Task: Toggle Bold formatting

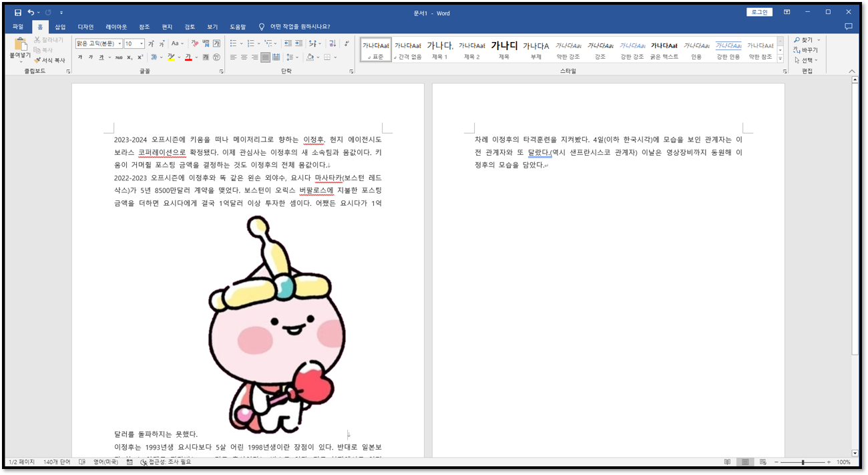Action: point(80,57)
